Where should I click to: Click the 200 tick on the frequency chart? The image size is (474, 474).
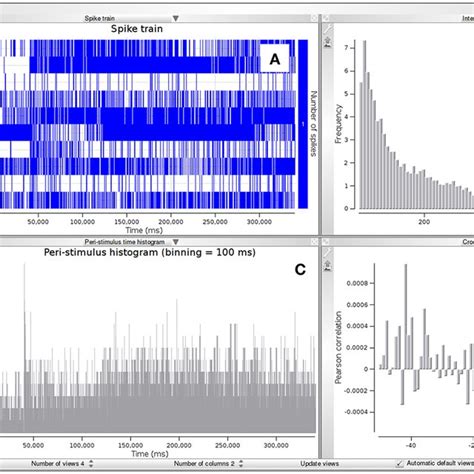coord(424,222)
